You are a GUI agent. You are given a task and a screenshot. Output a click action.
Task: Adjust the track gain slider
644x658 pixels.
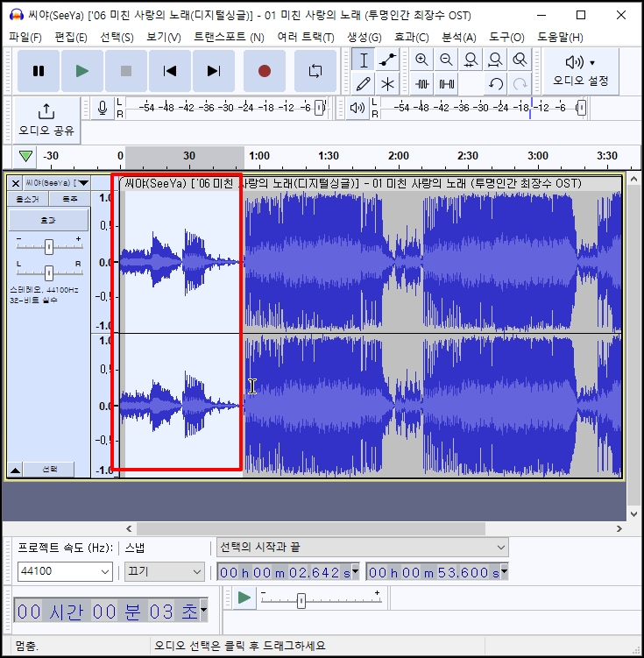tap(49, 247)
